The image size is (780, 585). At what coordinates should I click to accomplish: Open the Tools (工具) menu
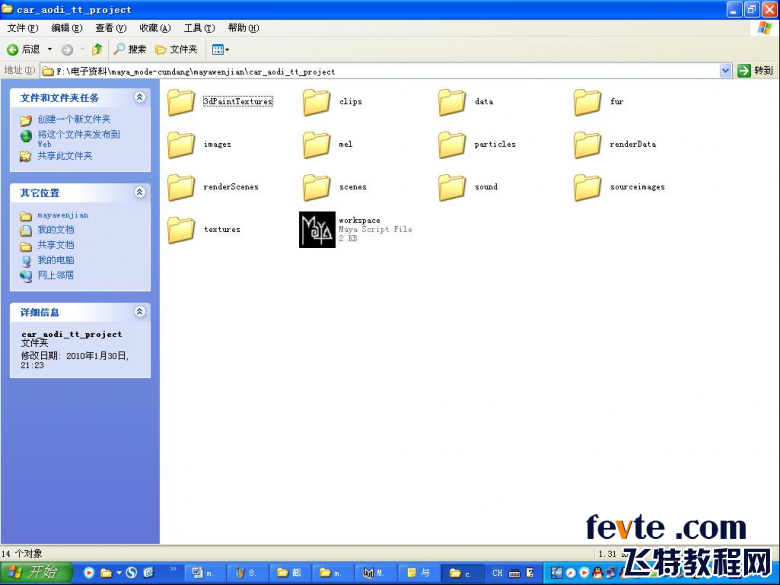click(199, 28)
